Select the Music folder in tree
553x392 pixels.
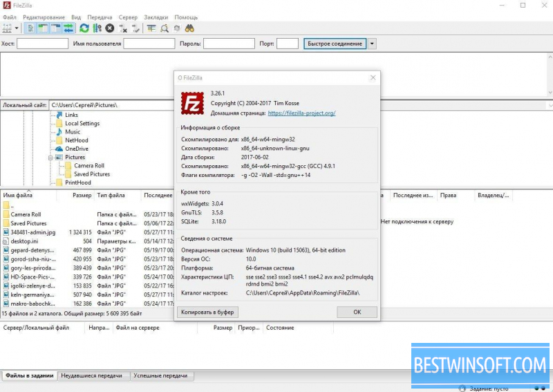(73, 131)
